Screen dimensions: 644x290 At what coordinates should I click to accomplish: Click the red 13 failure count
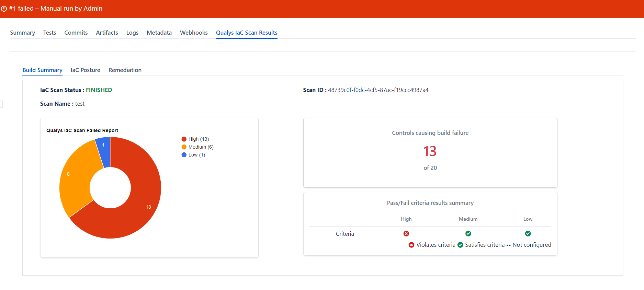(x=430, y=151)
